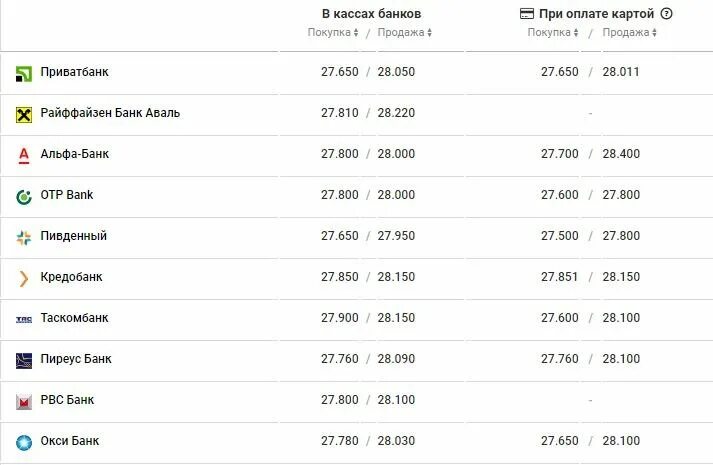Click the Кредобанк orange chevron logo
The width and height of the screenshot is (713, 465).
(x=24, y=279)
